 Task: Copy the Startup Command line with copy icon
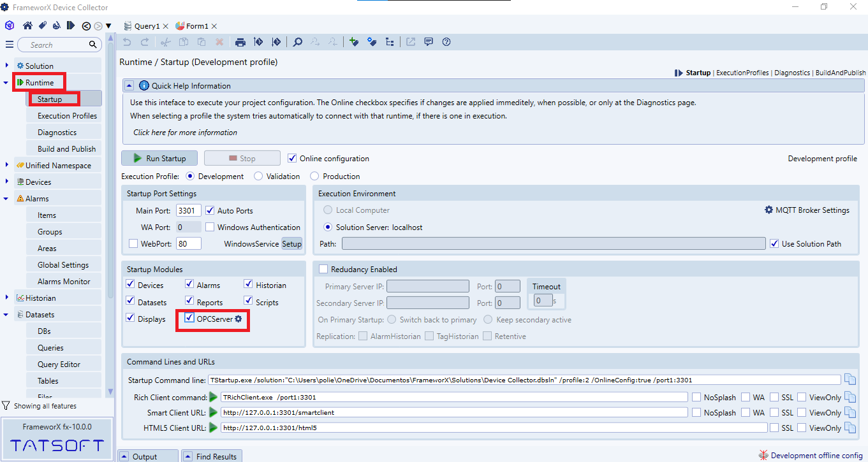(850, 380)
